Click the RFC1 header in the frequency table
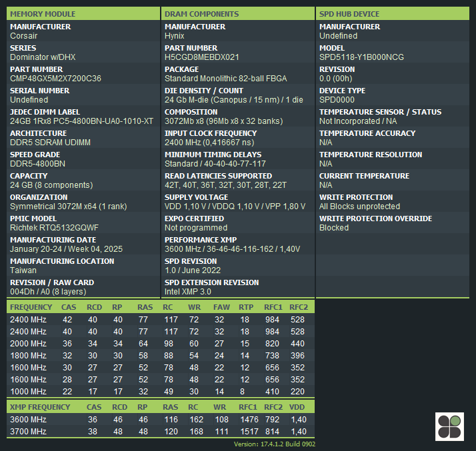The image size is (476, 451). (x=273, y=307)
